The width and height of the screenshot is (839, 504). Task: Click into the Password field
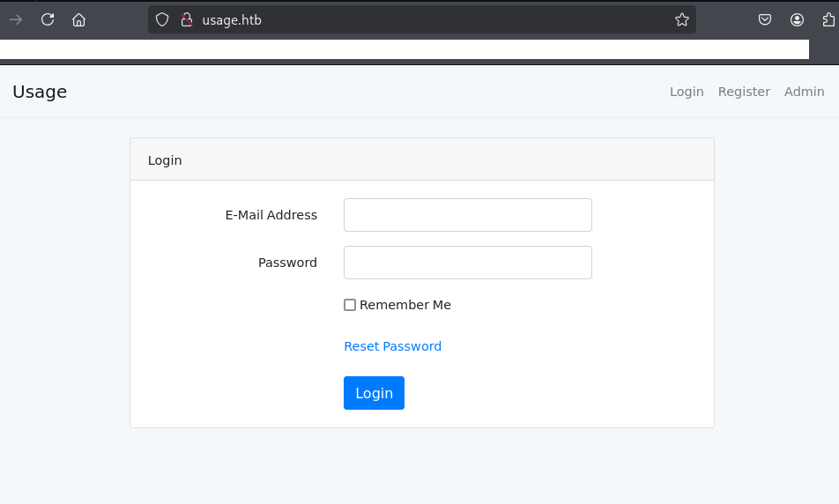[x=467, y=263]
